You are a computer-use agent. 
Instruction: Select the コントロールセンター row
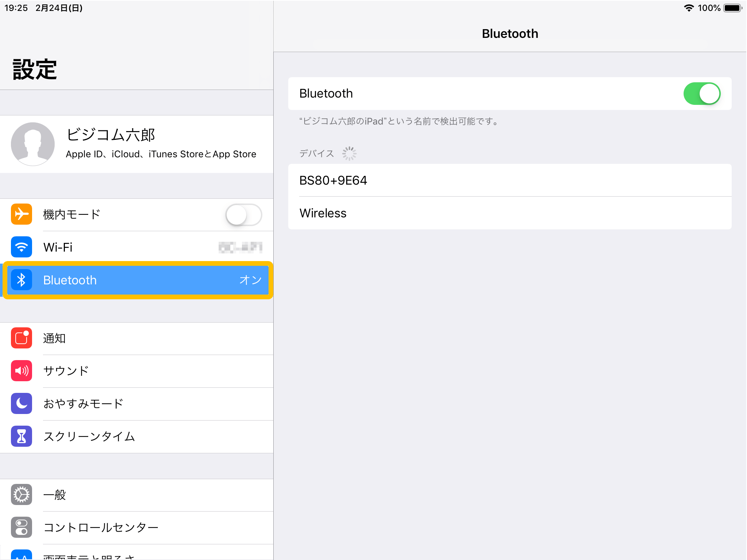coord(146,528)
